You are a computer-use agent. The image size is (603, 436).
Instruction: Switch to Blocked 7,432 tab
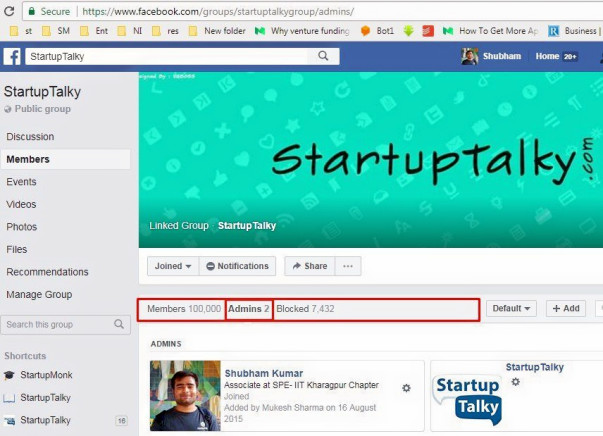(305, 309)
